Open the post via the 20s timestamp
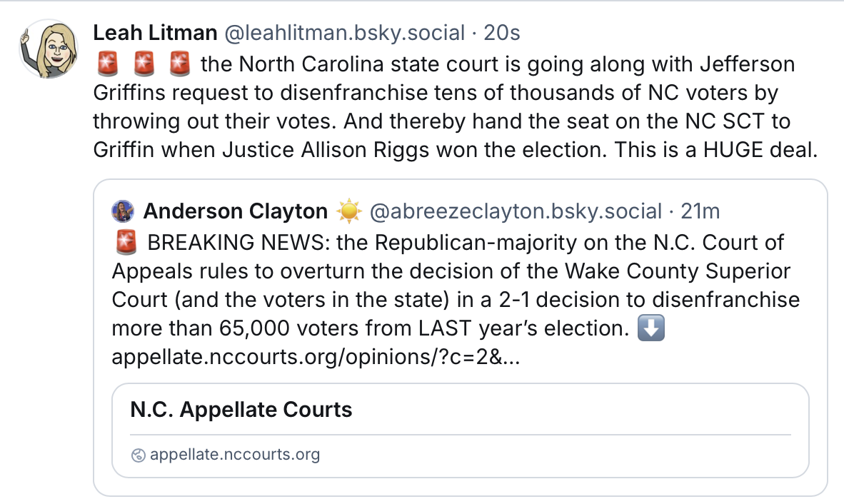Image resolution: width=844 pixels, height=504 pixels. coord(502,32)
